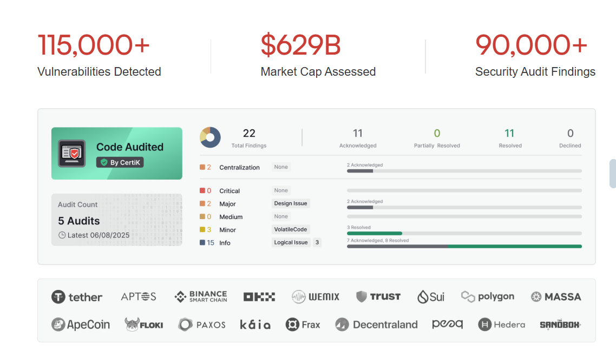The width and height of the screenshot is (616, 364).
Task: Click the Tether logo
Action: 77,296
